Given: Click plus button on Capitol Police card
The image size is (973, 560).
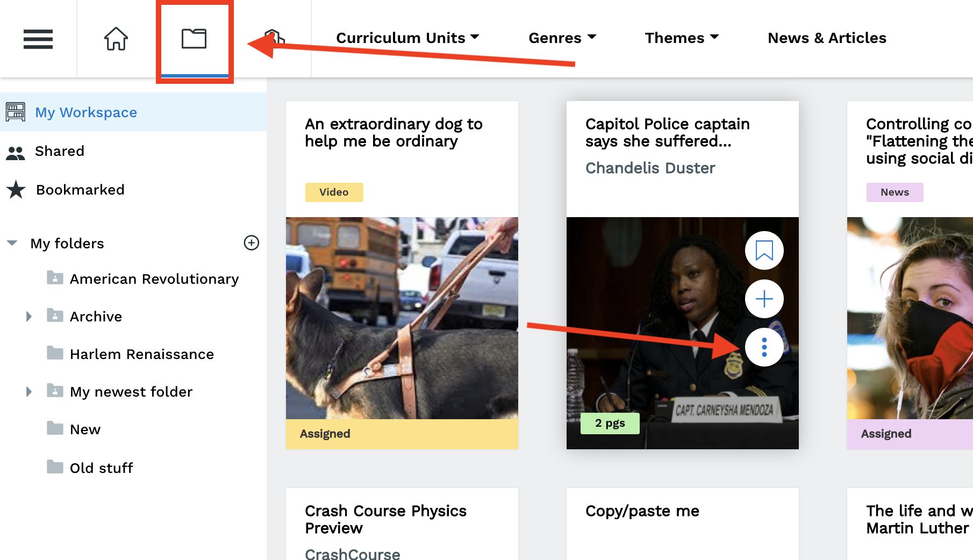Looking at the screenshot, I should (764, 299).
